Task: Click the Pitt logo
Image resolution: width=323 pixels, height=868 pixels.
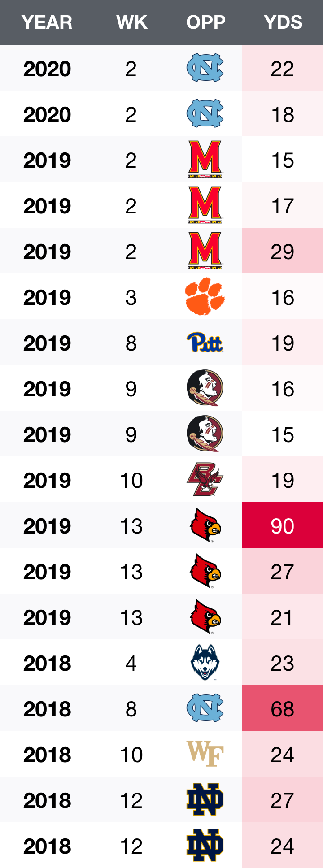Action: [x=205, y=343]
